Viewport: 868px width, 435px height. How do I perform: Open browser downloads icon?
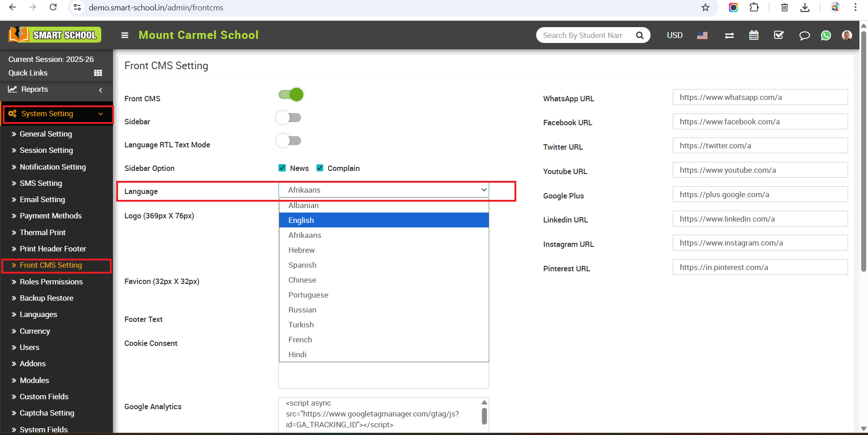coord(805,7)
